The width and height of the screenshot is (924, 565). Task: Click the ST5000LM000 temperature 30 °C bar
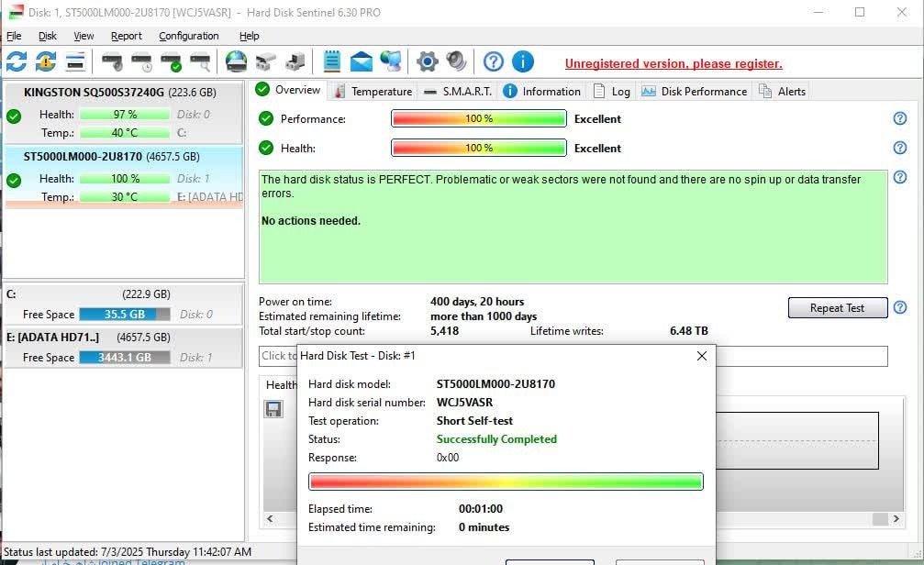[125, 197]
